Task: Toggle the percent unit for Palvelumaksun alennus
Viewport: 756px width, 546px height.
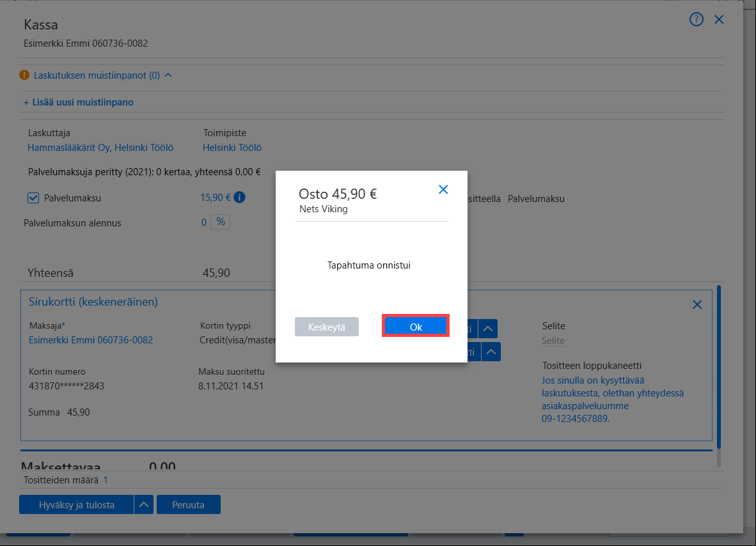Action: coord(220,222)
